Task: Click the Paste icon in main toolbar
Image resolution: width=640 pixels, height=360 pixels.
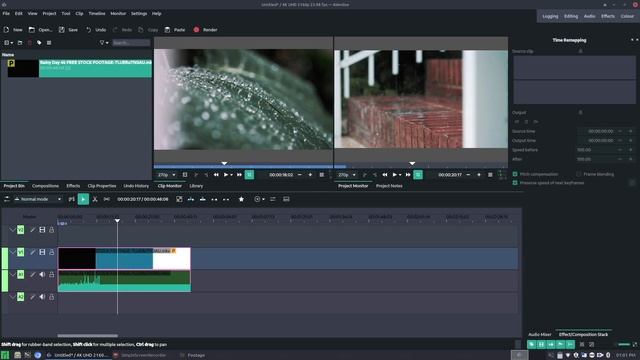Action: pos(167,30)
